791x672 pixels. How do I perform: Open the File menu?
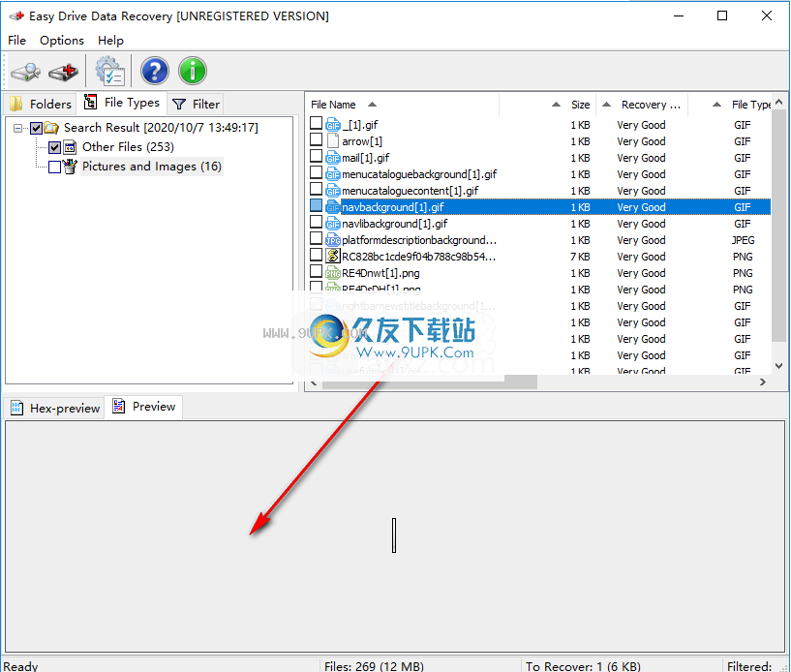pyautogui.click(x=16, y=41)
